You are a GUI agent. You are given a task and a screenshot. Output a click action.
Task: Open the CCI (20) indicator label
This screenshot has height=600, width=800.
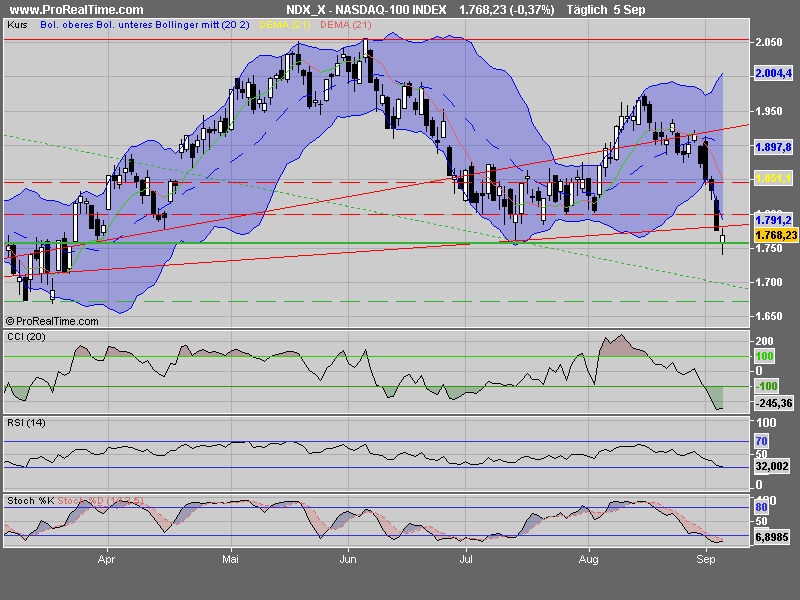click(25, 337)
